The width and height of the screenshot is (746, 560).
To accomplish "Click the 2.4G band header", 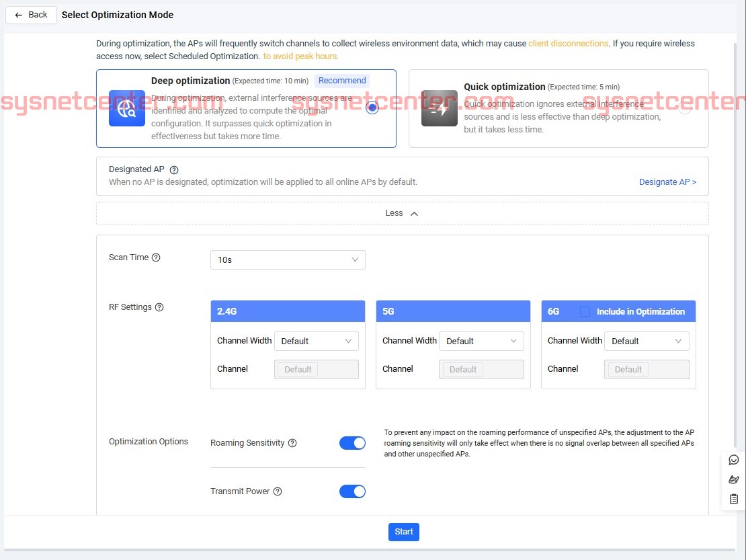I will 288,311.
